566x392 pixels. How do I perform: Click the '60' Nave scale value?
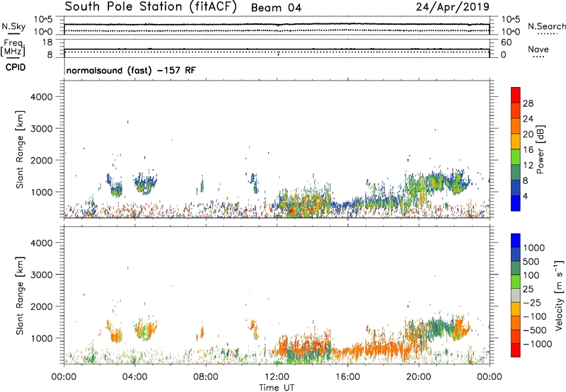click(506, 42)
